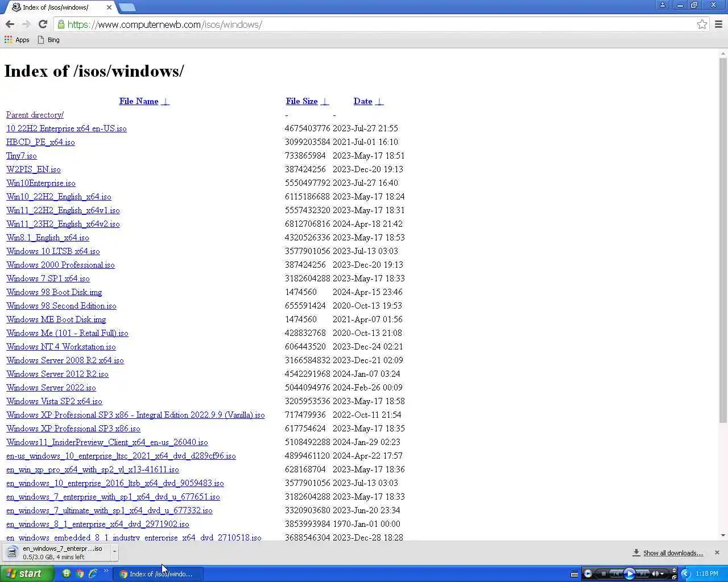Launch the green quick-launch icon beside Start
Image resolution: width=728 pixels, height=582 pixels.
pos(66,573)
